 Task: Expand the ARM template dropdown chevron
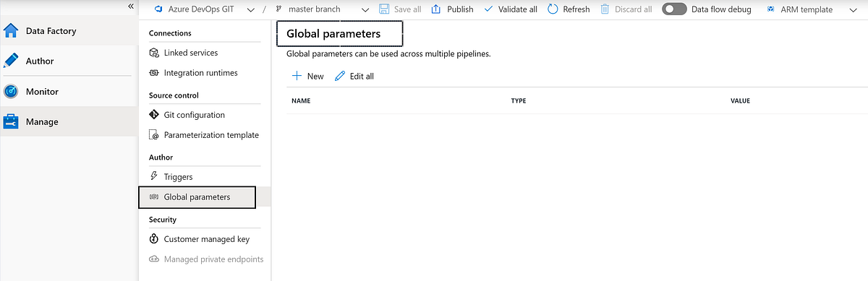852,10
